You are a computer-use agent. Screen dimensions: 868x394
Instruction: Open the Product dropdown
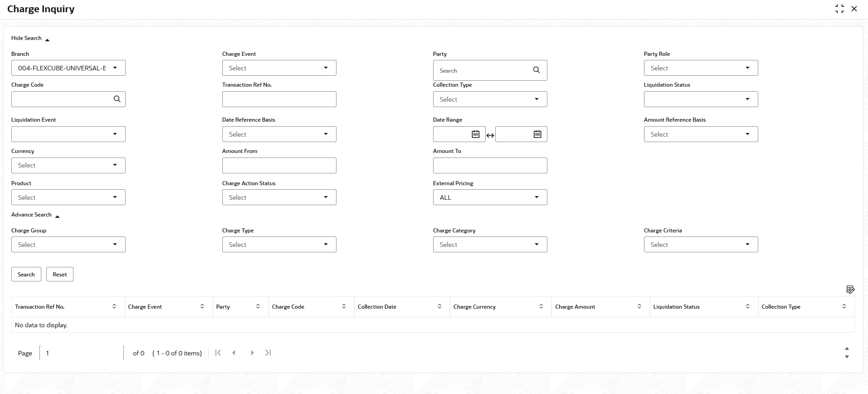pos(68,197)
